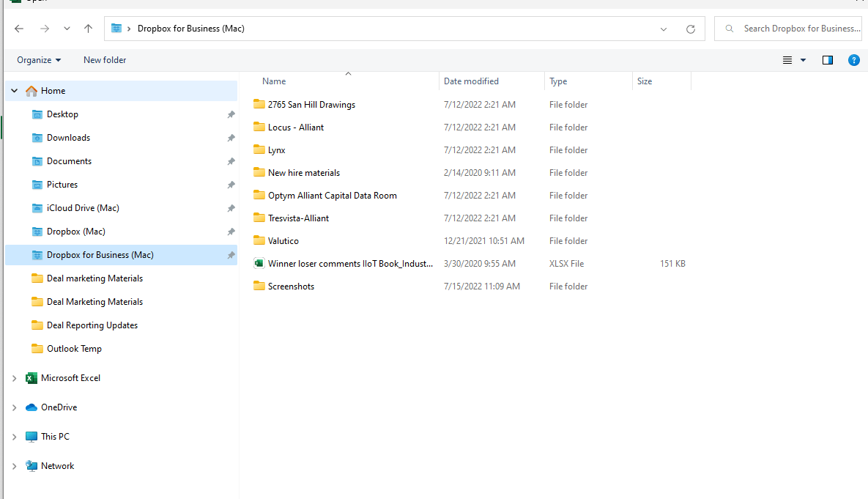Screen dimensions: 868x499
Task: Select Network in navigation pane
Action: (57, 466)
